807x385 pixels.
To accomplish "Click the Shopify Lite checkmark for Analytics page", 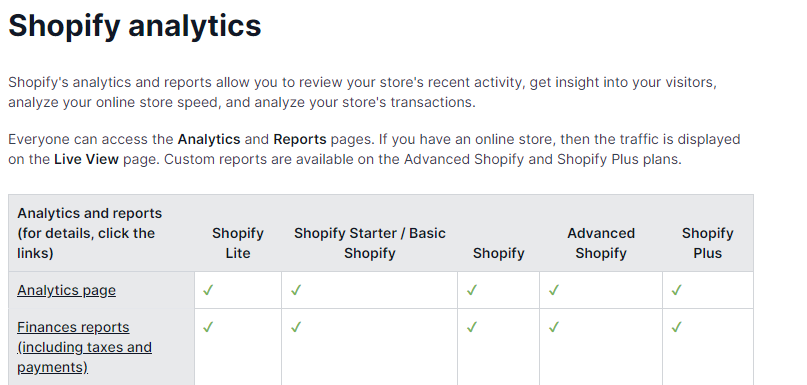I will click(208, 290).
